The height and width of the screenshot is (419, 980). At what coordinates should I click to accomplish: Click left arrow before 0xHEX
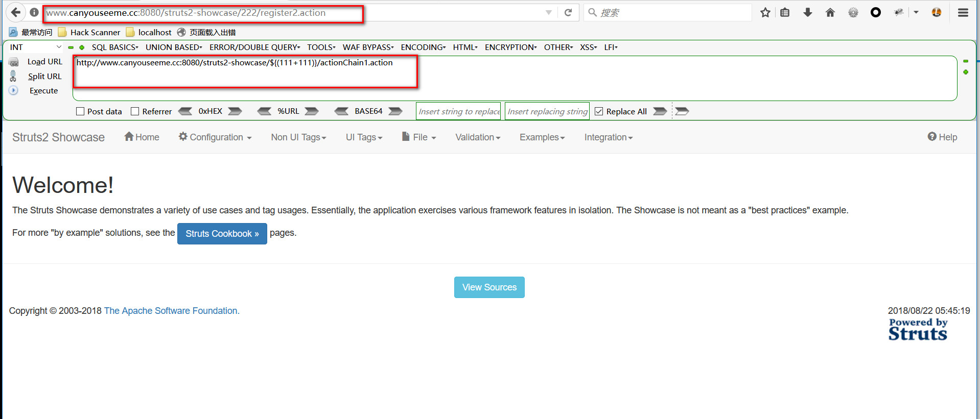(x=185, y=111)
